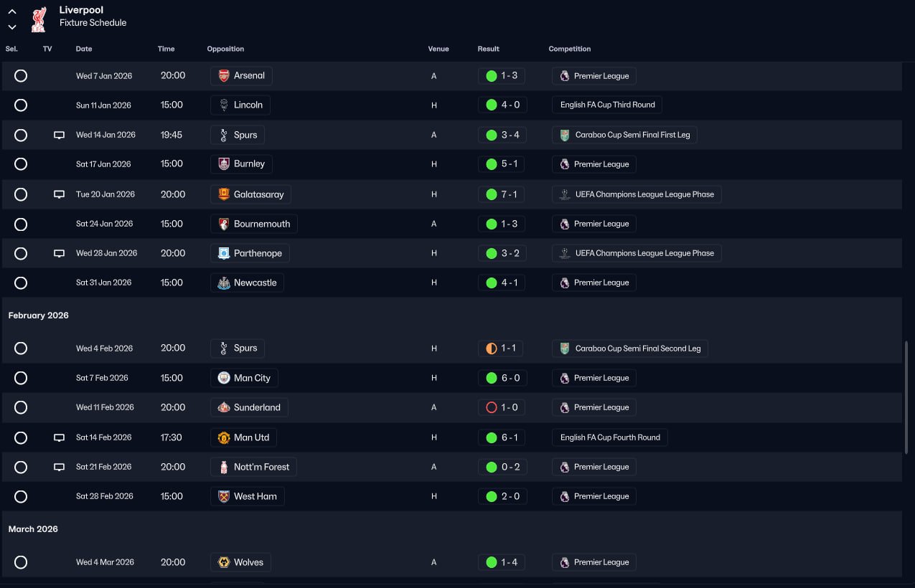
Task: Sort fixtures by Venue column header
Action: tap(438, 49)
